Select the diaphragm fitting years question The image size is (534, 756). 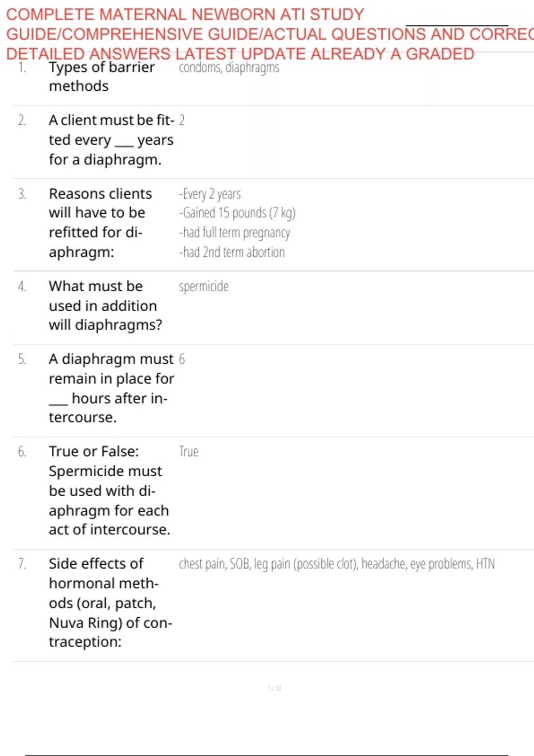click(x=111, y=140)
